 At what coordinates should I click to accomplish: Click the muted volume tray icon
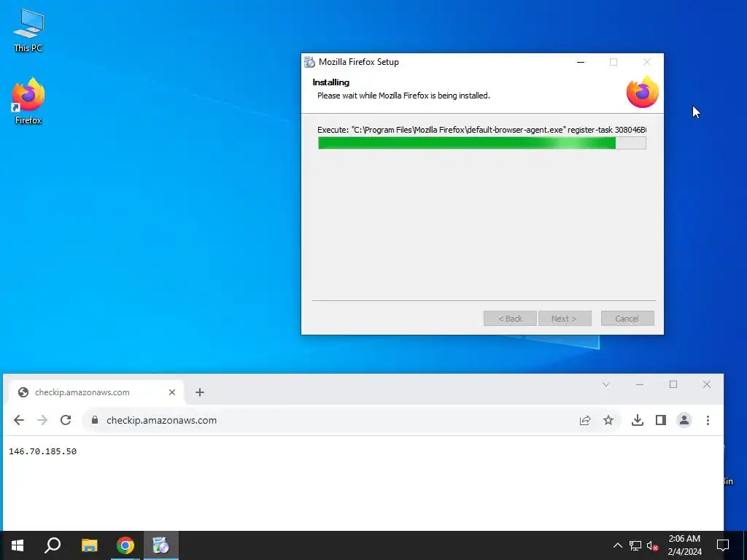click(x=653, y=545)
